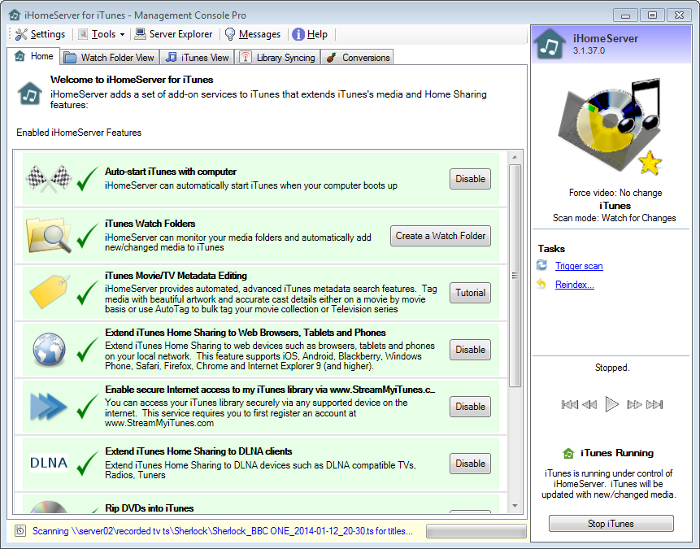Viewport: 700px width, 549px height.
Task: Disable Home Sharing to DLNA clients
Action: coord(470,464)
